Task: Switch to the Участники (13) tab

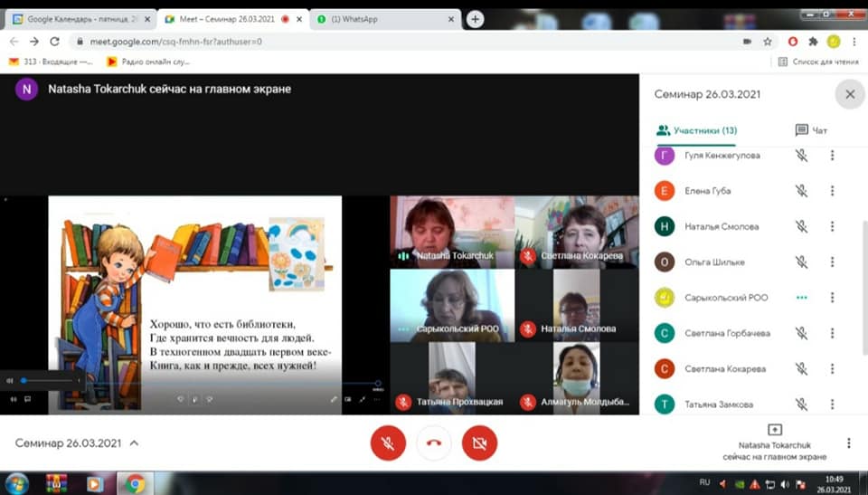Action: (x=696, y=131)
